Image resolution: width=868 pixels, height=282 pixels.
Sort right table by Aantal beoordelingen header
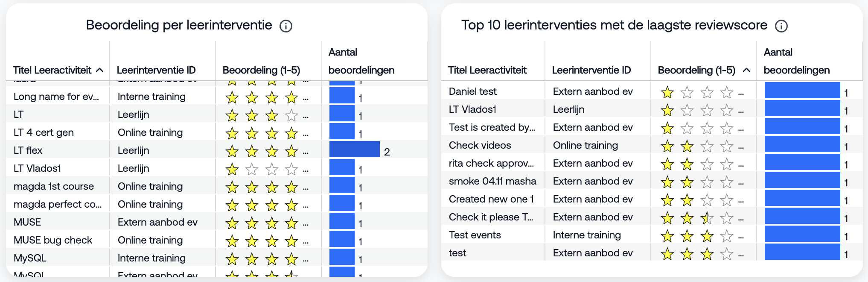(x=796, y=61)
